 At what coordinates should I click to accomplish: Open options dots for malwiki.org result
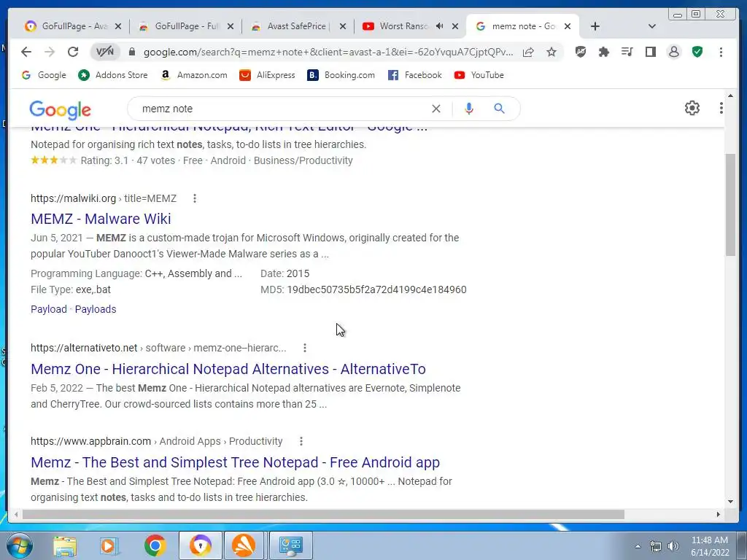coord(194,198)
